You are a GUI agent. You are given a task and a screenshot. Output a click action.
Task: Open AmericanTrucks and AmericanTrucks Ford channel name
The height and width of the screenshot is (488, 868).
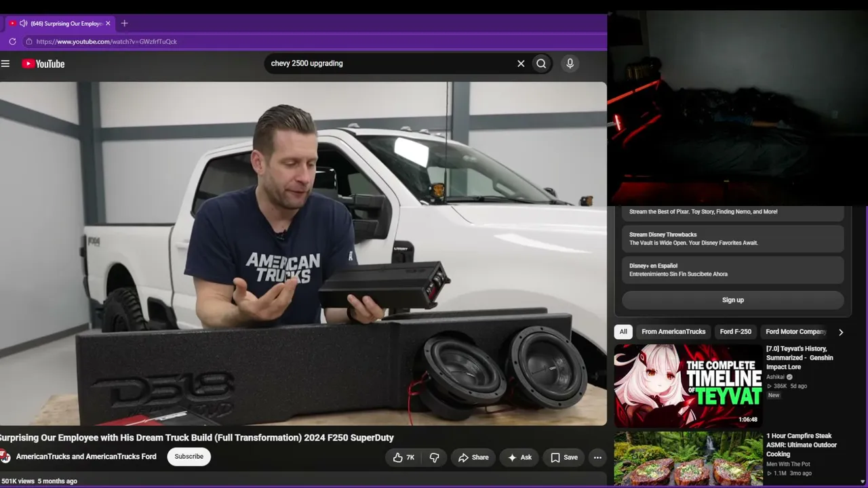pyautogui.click(x=86, y=457)
